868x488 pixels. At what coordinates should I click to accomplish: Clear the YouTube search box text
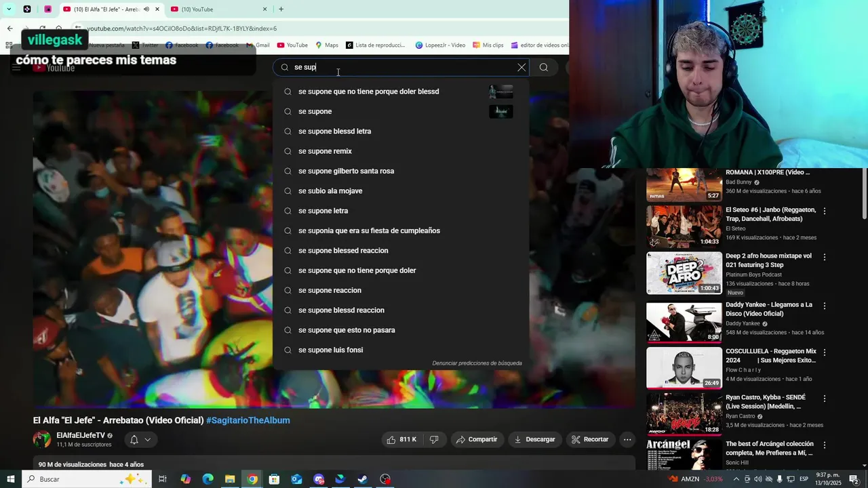[521, 67]
